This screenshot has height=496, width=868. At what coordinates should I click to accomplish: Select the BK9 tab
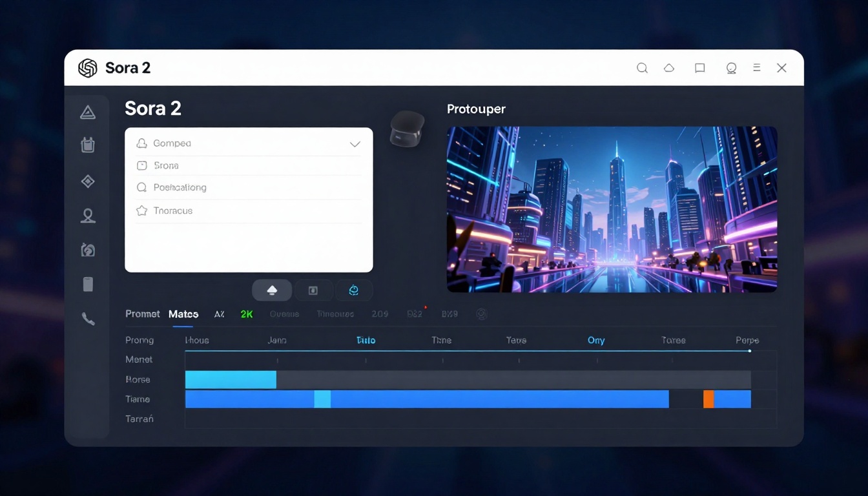449,314
